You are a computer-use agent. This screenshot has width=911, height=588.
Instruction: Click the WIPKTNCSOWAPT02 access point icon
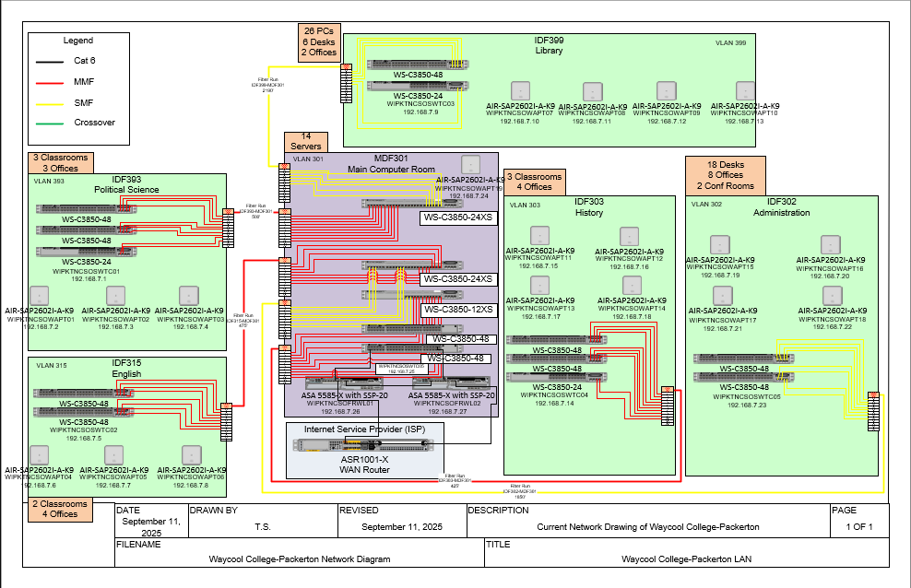(115, 296)
